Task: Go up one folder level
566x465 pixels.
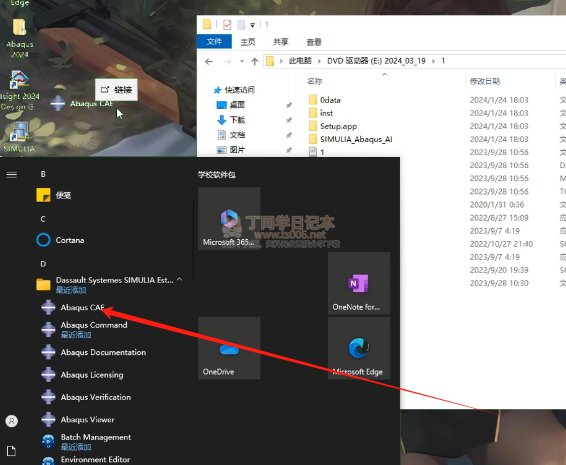Action: click(x=254, y=61)
